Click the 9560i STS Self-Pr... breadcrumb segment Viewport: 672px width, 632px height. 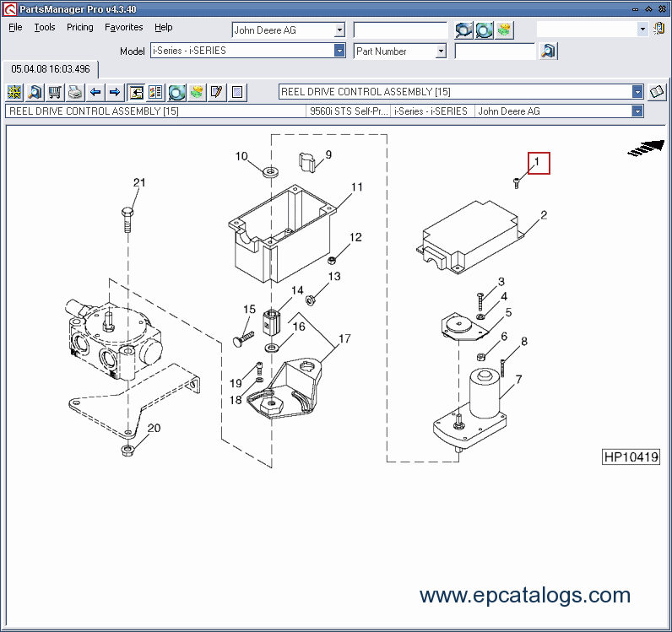[x=349, y=111]
